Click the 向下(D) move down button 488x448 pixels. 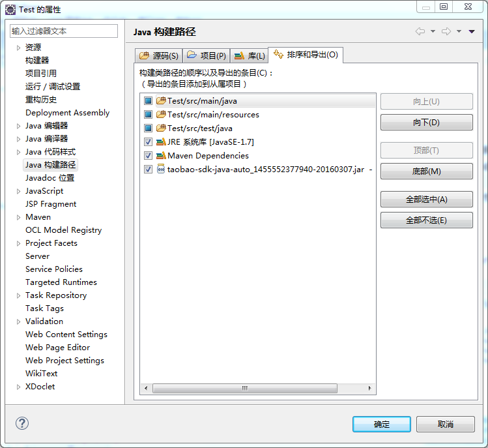coord(426,122)
